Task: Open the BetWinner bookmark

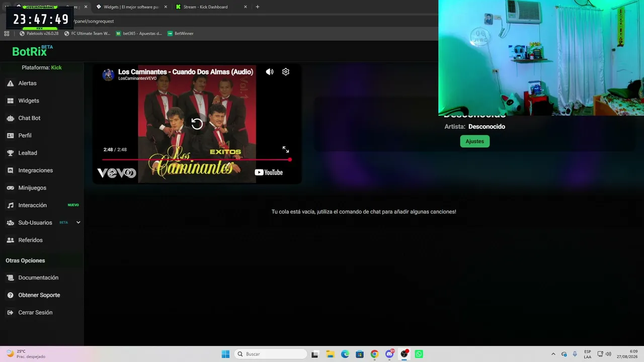Action: coord(180,34)
